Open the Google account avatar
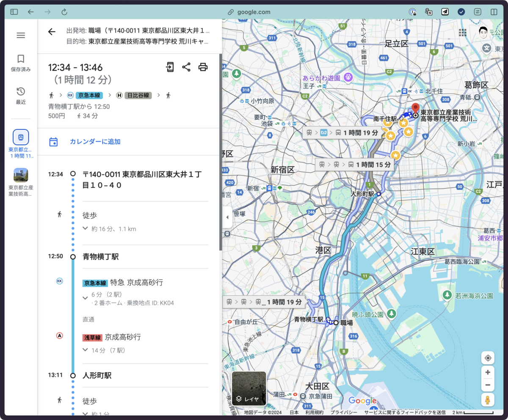Screen dimensions: 508x420 point(483,32)
